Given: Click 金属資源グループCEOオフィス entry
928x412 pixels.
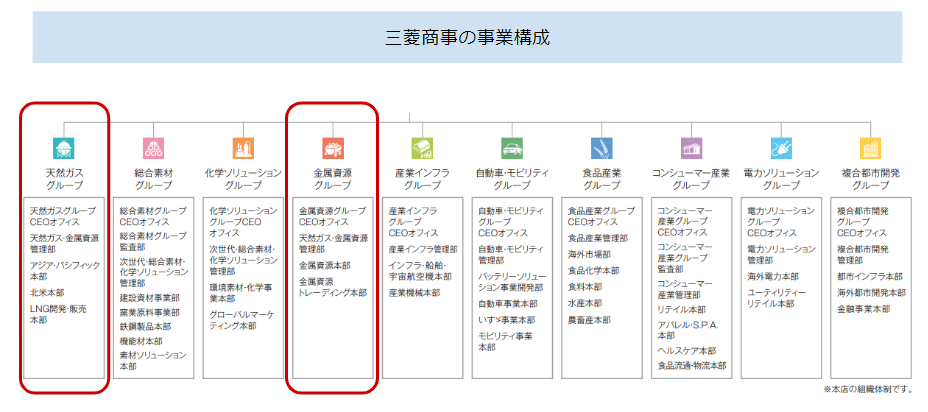Looking at the screenshot, I should [332, 216].
